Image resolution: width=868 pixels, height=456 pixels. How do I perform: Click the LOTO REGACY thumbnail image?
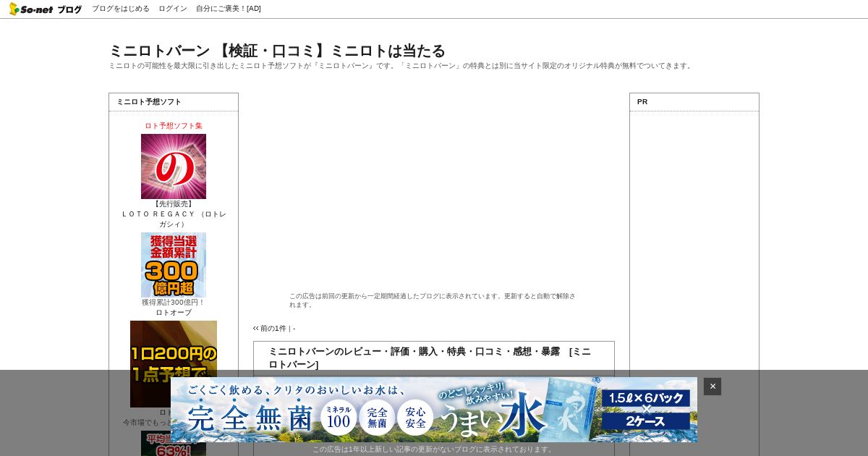point(174,166)
